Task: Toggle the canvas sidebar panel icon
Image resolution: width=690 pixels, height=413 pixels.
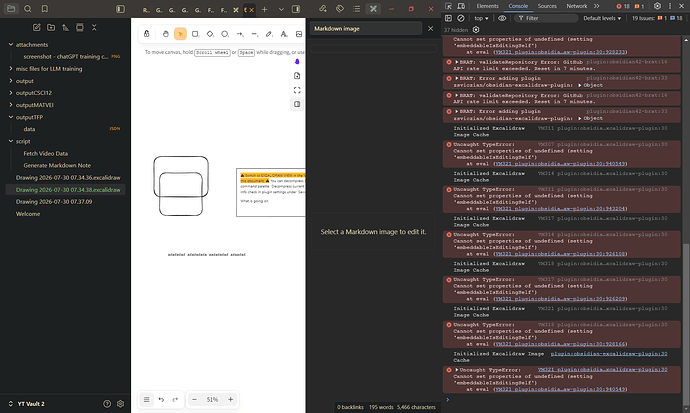Action: click(x=297, y=104)
